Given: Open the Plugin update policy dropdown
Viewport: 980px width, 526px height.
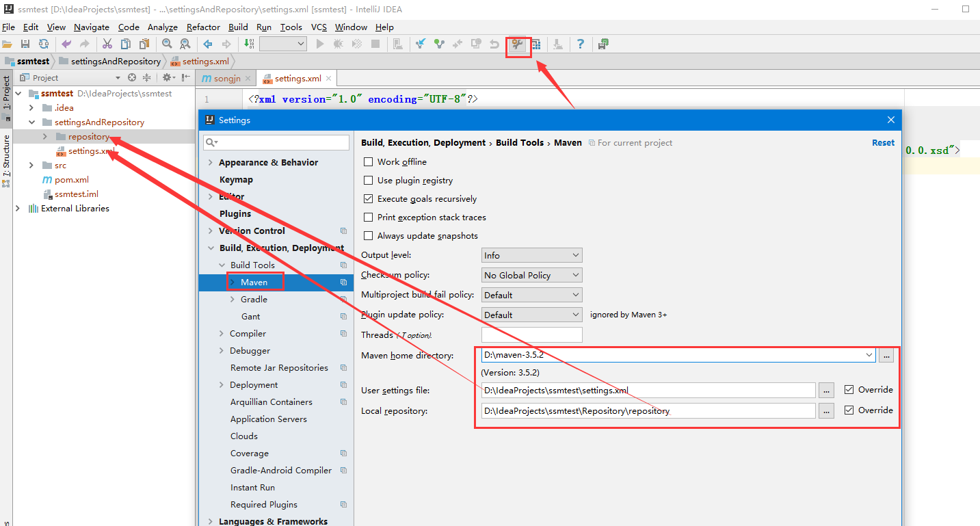Looking at the screenshot, I should click(532, 315).
